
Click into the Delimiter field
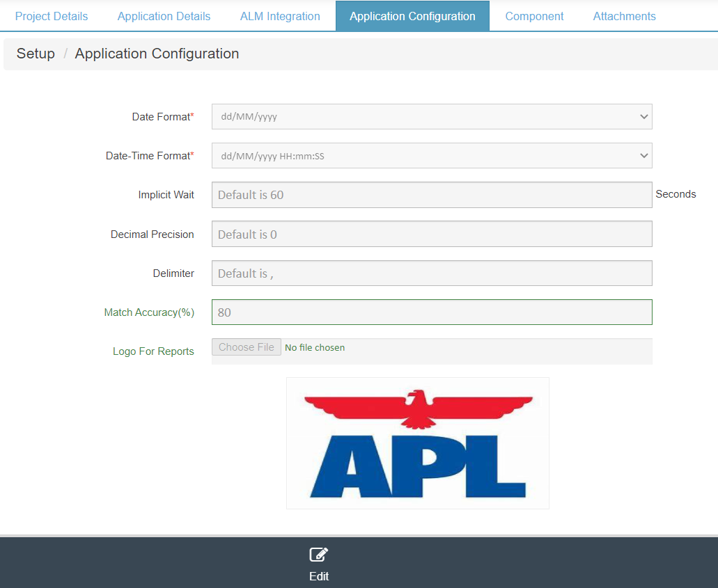coord(432,273)
